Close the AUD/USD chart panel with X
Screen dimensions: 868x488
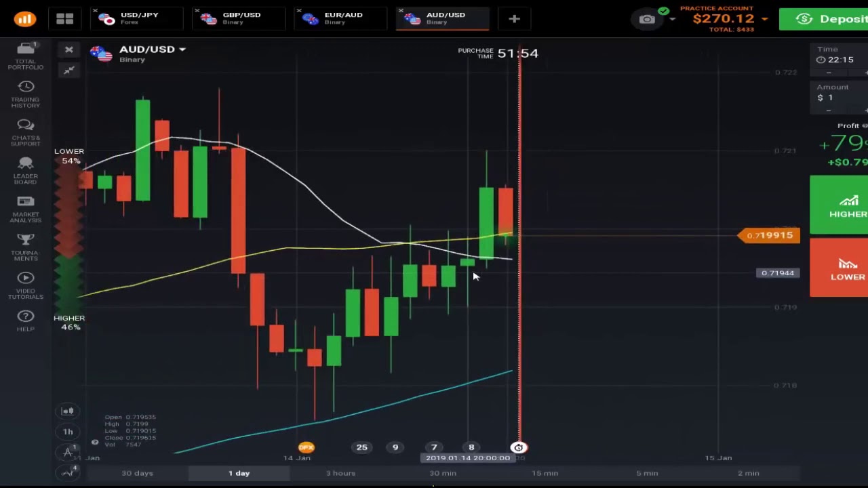(x=68, y=49)
